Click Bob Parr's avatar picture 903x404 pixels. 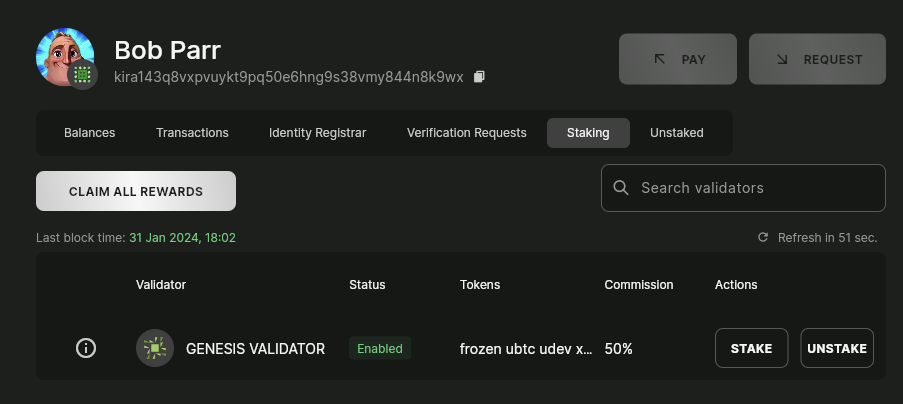[62, 55]
